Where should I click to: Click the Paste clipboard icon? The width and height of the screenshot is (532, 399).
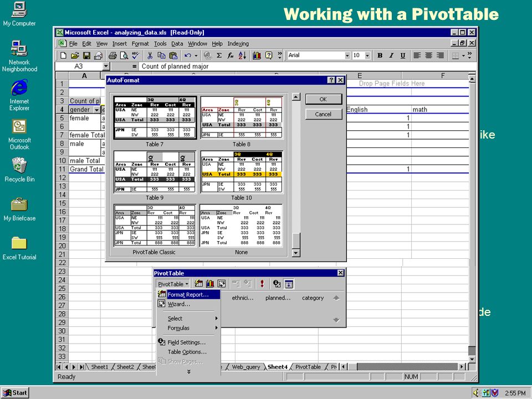[173, 55]
